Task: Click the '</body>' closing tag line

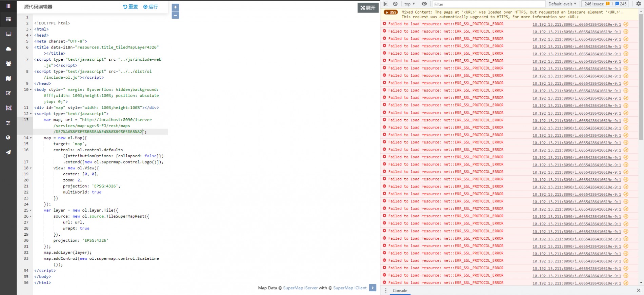Action: tap(42, 277)
